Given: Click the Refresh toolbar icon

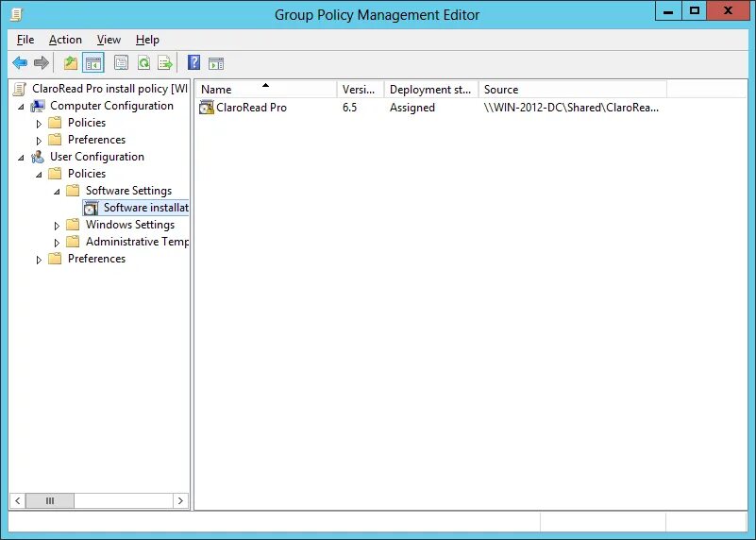Looking at the screenshot, I should 143,62.
